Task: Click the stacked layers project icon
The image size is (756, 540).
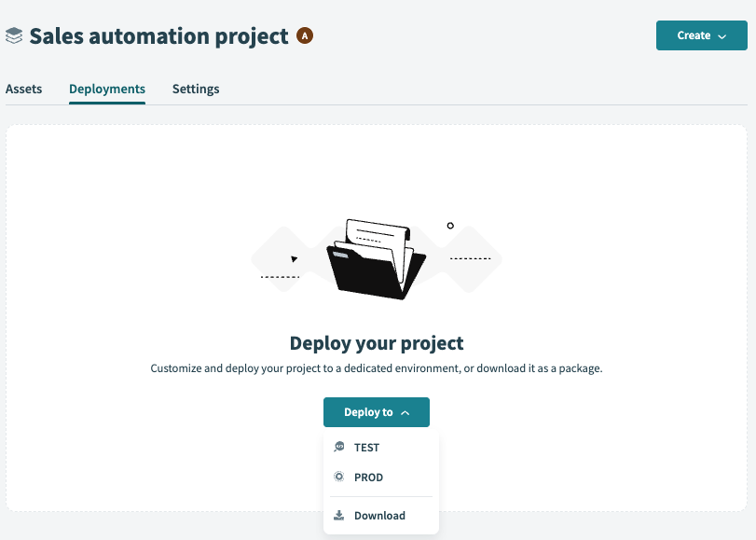Action: coord(14,36)
